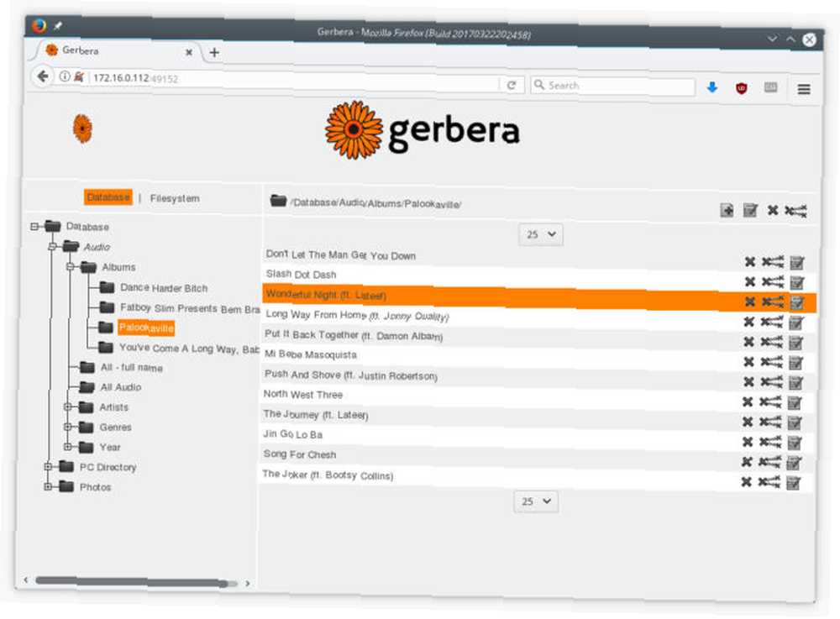Screen dimensions: 840x619
Task: Delete the Palookaville container
Action: pos(773,210)
